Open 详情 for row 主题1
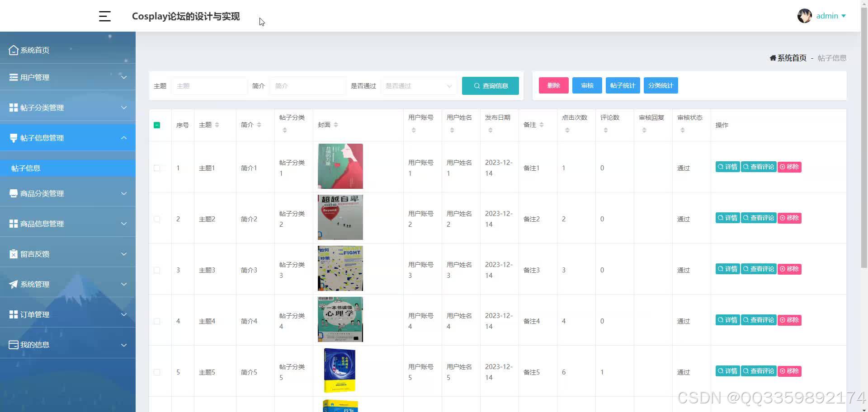The height and width of the screenshot is (412, 868). 727,167
